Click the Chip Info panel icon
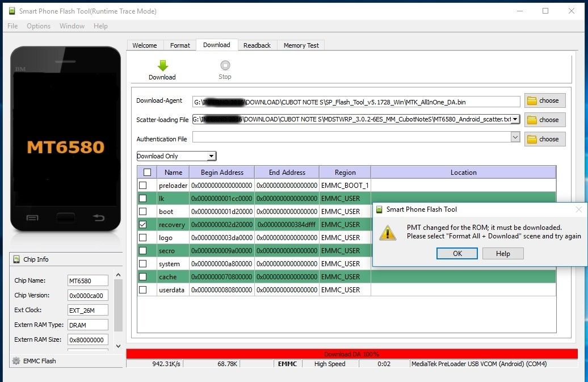 coord(16,259)
